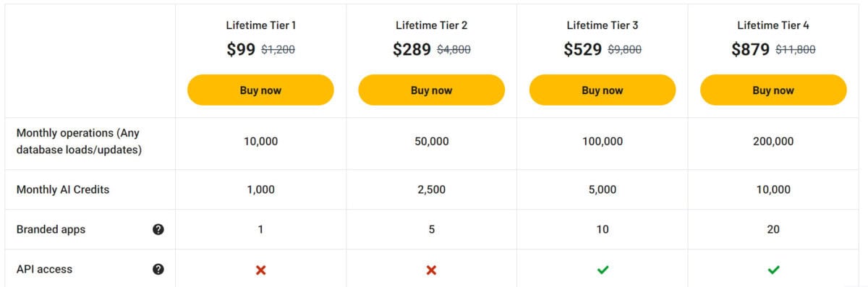
Task: Select the Lifetime Tier 1 heading
Action: pos(261,25)
